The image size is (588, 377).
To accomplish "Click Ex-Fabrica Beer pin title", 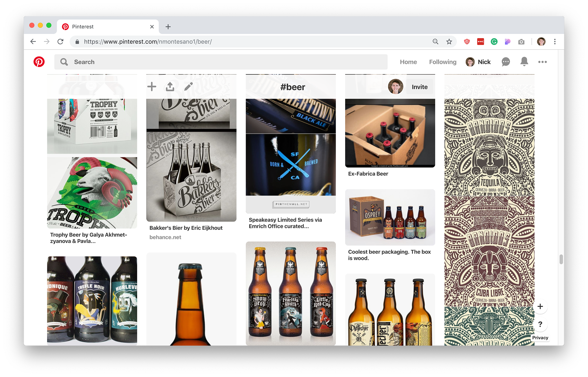I will pos(368,174).
